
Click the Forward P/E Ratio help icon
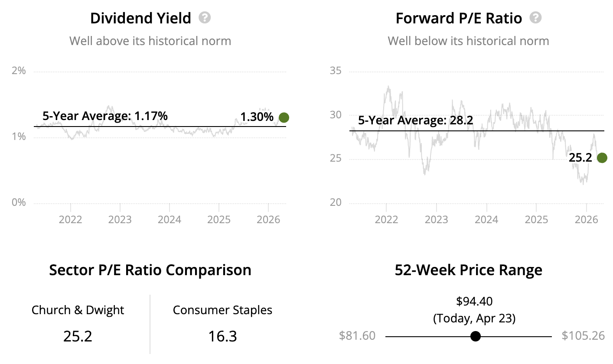(536, 18)
